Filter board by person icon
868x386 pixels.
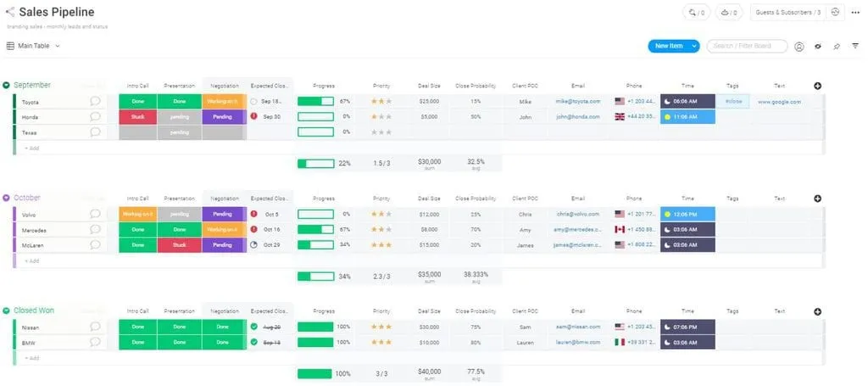[x=798, y=47]
